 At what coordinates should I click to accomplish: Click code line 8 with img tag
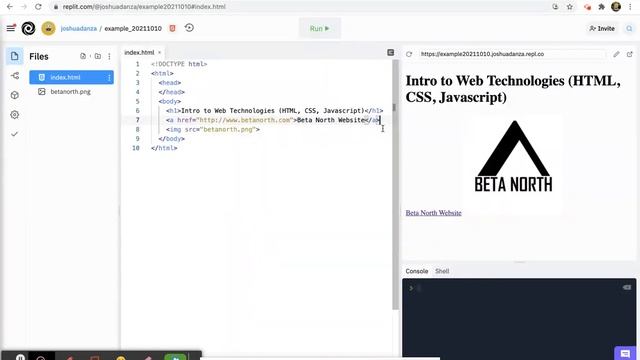(213, 129)
